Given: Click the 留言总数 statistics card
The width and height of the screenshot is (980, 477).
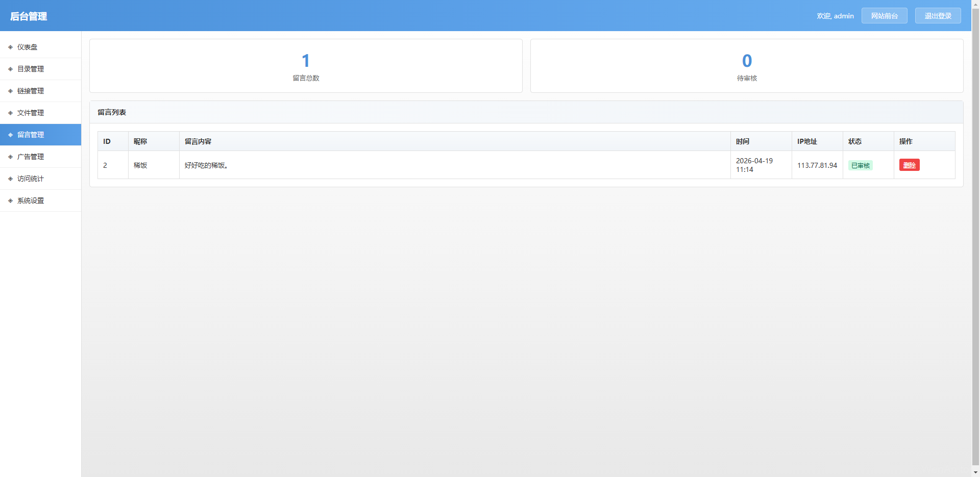Looking at the screenshot, I should (306, 66).
